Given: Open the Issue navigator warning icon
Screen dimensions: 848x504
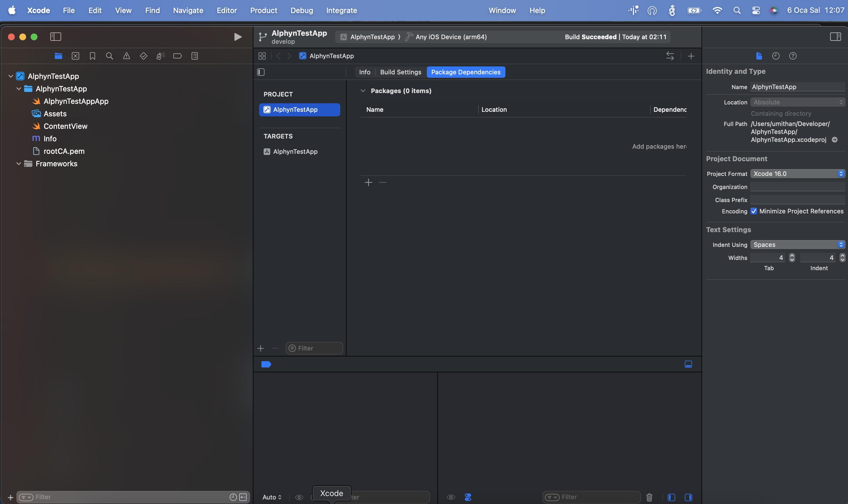Looking at the screenshot, I should click(x=126, y=56).
